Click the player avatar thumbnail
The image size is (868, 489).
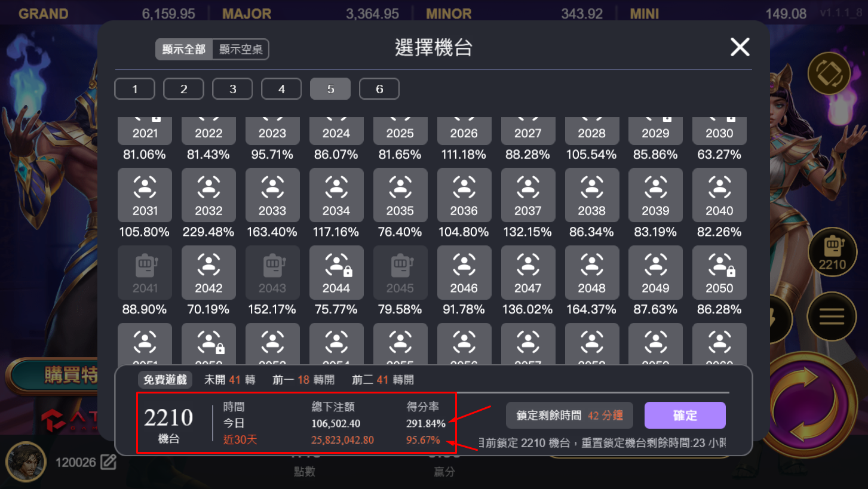(26, 463)
